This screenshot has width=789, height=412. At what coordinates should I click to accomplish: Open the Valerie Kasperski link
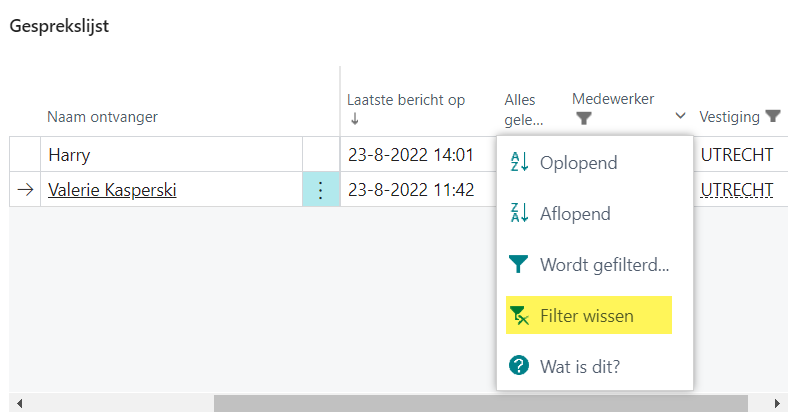112,190
